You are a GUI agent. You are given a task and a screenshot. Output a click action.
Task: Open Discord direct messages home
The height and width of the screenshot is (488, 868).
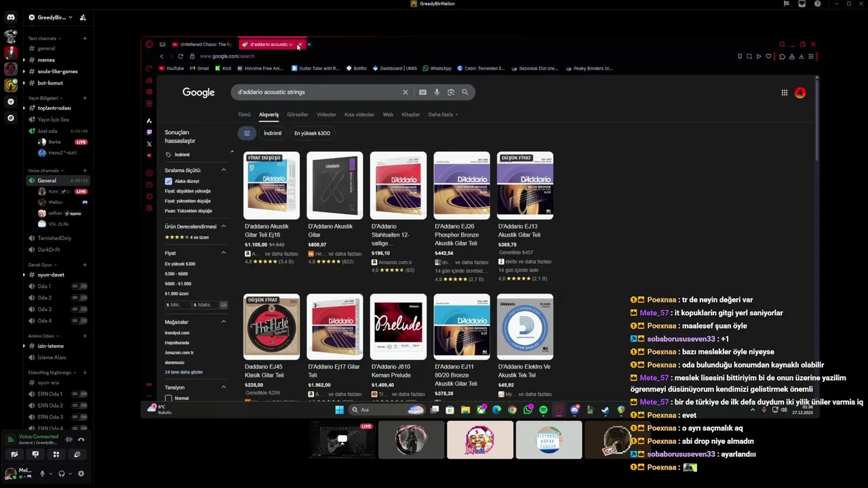pyautogui.click(x=10, y=17)
